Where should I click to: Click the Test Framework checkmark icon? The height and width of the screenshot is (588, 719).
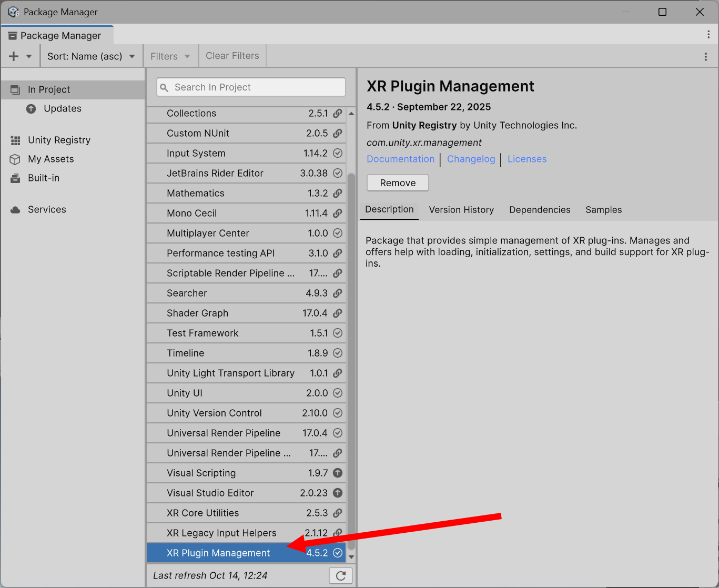pyautogui.click(x=338, y=333)
